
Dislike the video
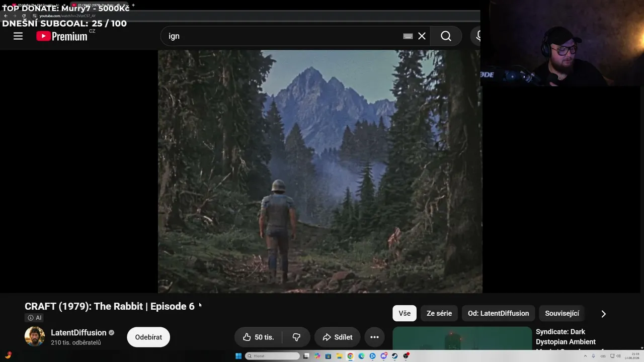[296, 337]
